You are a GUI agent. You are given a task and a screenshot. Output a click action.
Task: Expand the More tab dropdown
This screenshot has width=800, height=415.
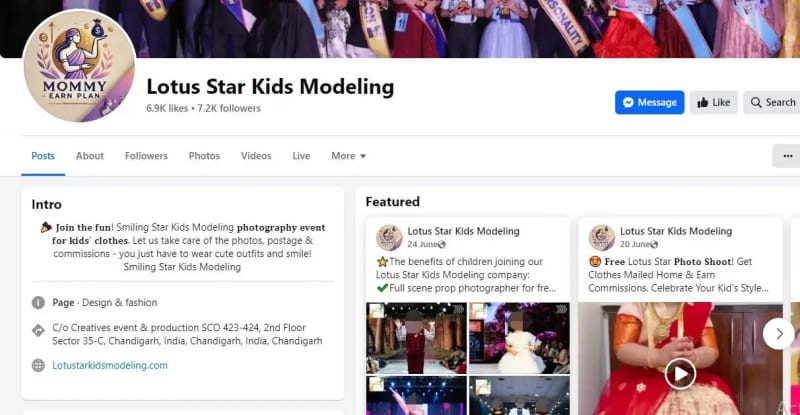348,156
